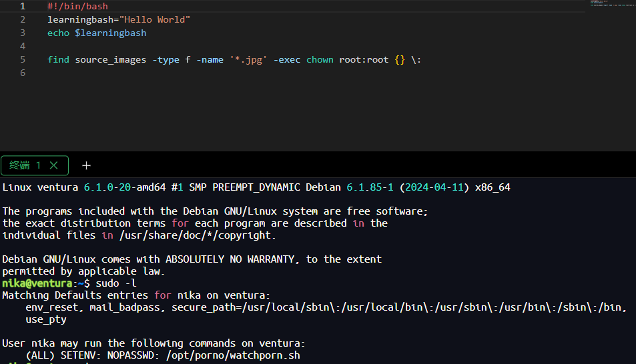This screenshot has height=364, width=636.
Task: Click line number 5 in editor gutter
Action: point(23,59)
